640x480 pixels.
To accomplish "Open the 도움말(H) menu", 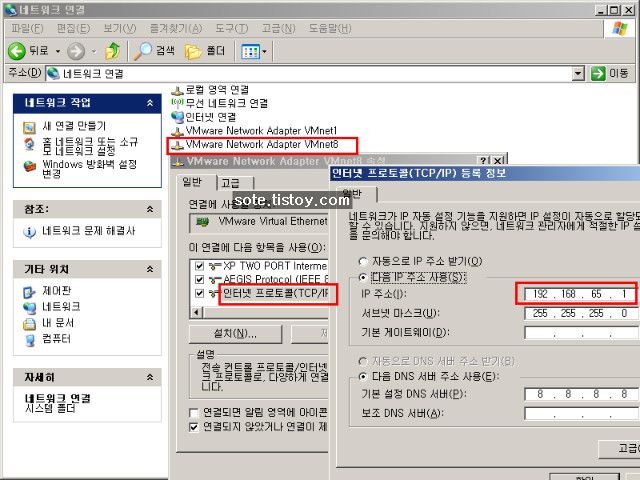I will pos(330,29).
